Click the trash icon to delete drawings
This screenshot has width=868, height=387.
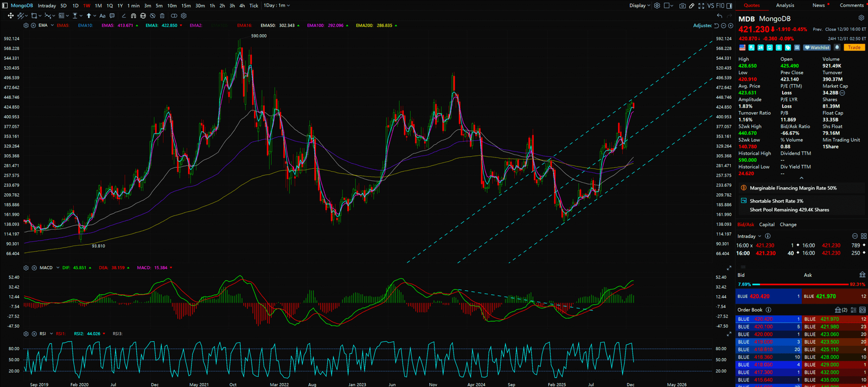pyautogui.click(x=162, y=16)
